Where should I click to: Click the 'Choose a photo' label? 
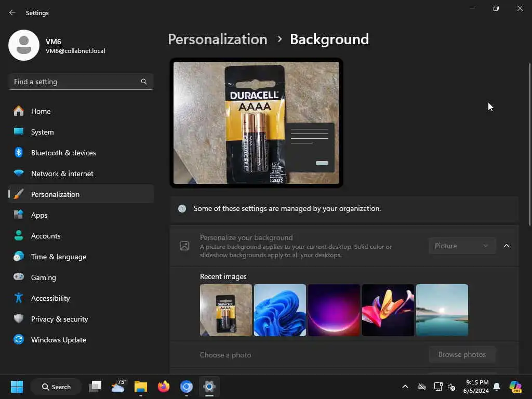[x=225, y=355]
